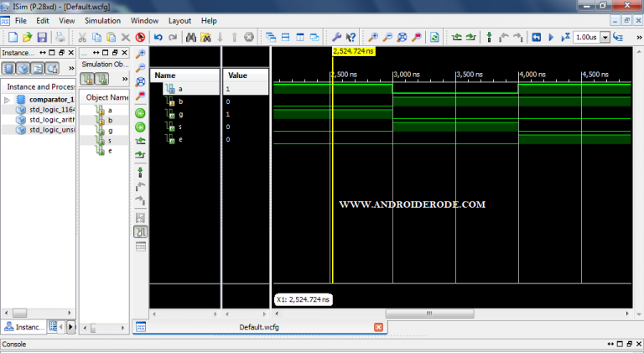Select the Instanc... tab at bottom left
The height and width of the screenshot is (353, 644).
(24, 327)
